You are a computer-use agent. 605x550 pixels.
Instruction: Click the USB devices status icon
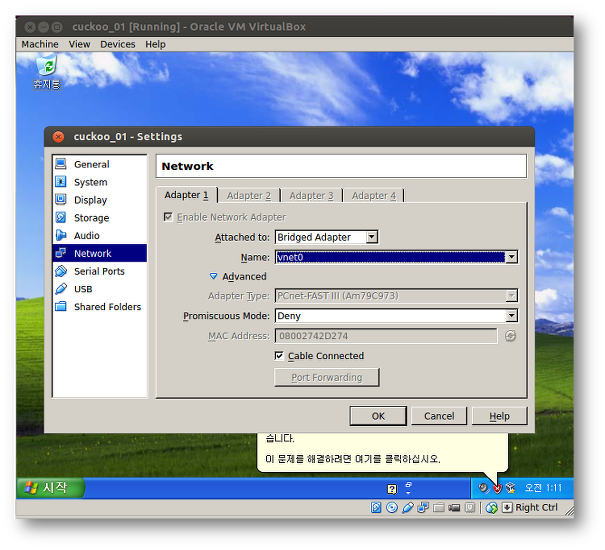[407, 508]
